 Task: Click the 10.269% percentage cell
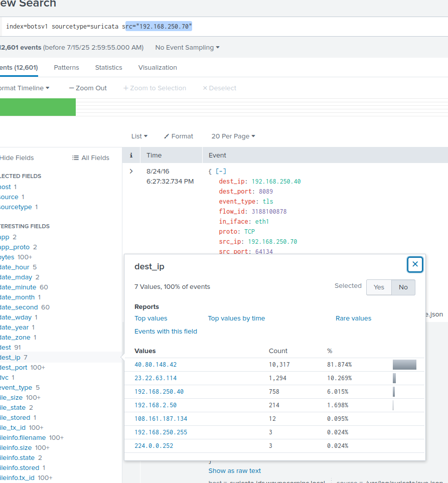(339, 378)
